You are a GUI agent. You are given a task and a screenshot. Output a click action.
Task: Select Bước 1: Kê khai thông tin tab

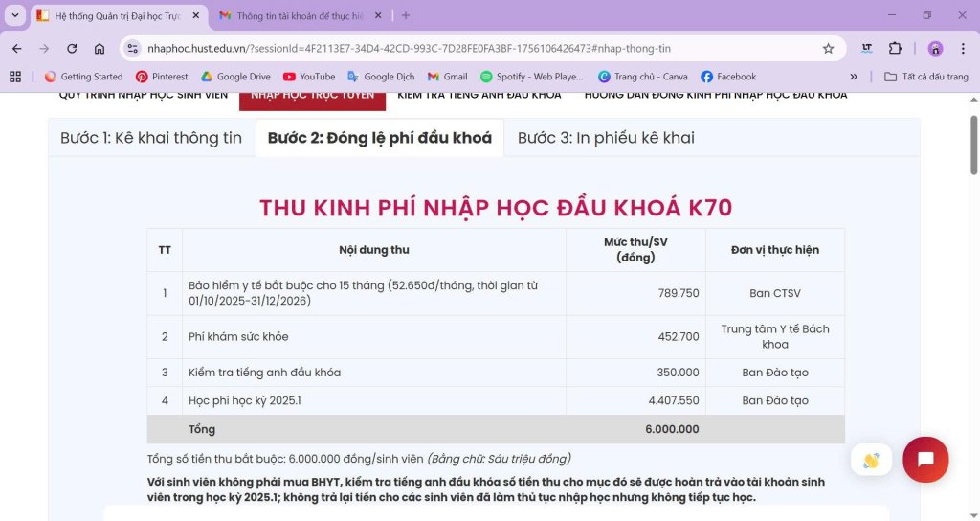point(151,138)
